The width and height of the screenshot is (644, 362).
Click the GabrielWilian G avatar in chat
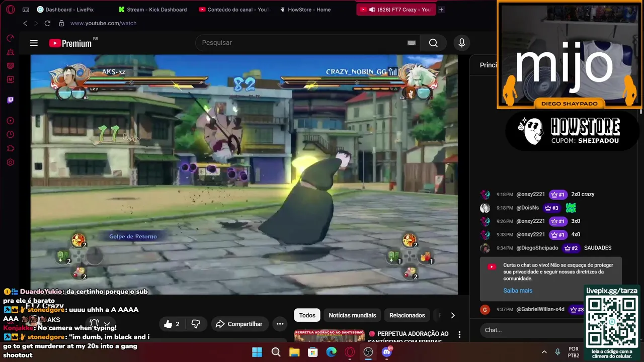click(485, 310)
